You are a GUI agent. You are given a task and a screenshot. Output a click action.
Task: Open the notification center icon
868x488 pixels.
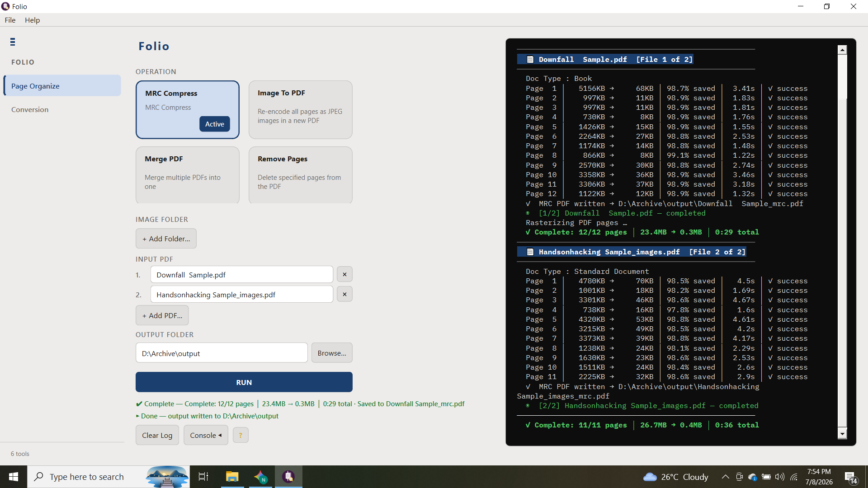850,477
